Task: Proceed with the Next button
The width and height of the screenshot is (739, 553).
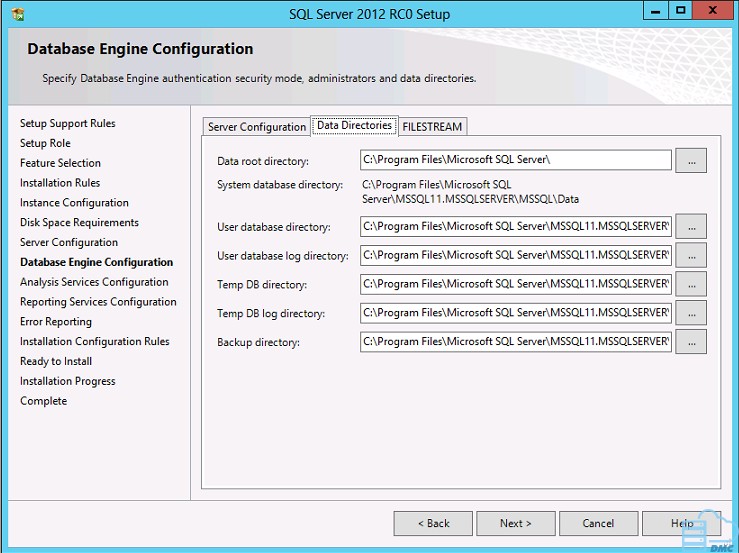Action: point(516,523)
